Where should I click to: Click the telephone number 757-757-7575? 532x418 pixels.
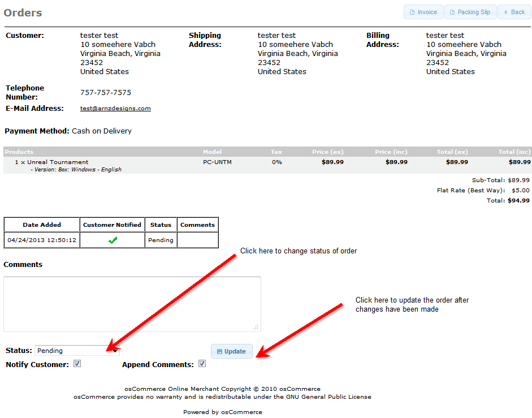106,92
